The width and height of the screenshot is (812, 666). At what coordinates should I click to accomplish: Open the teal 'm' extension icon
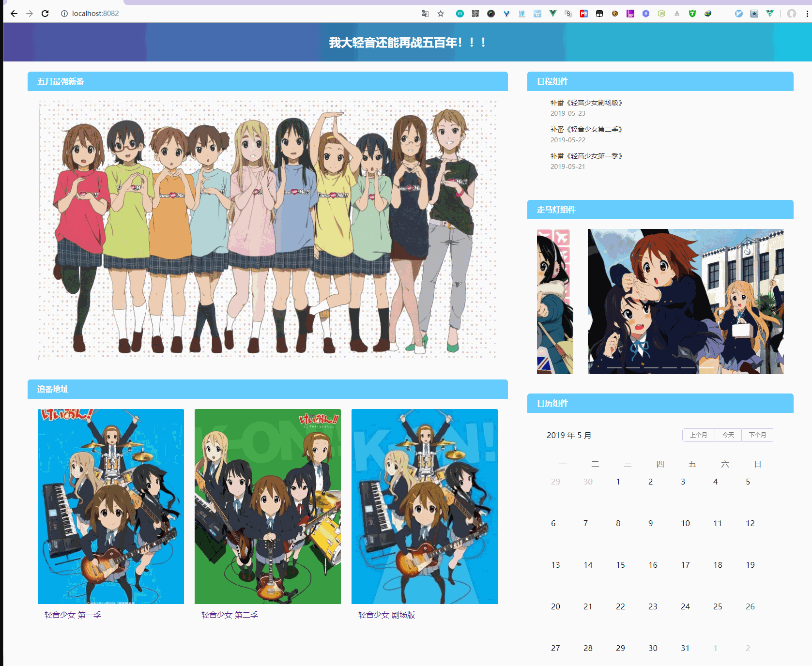(x=460, y=14)
